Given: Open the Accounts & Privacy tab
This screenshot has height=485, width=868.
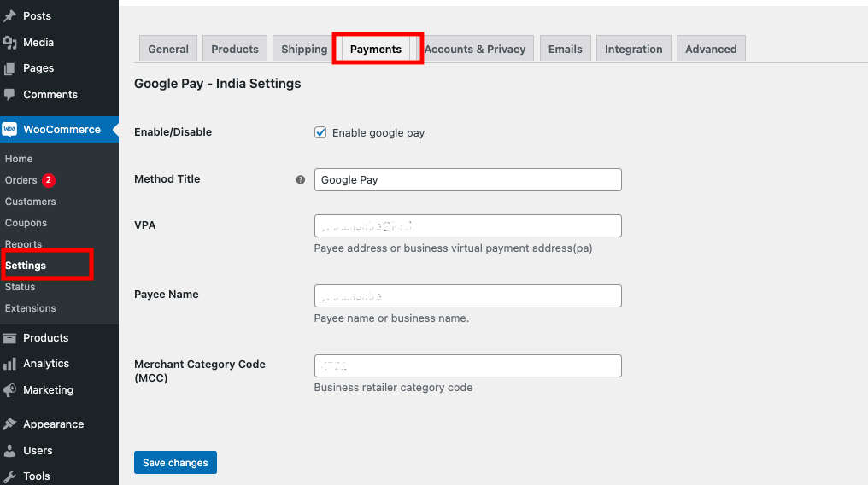Looking at the screenshot, I should [475, 50].
